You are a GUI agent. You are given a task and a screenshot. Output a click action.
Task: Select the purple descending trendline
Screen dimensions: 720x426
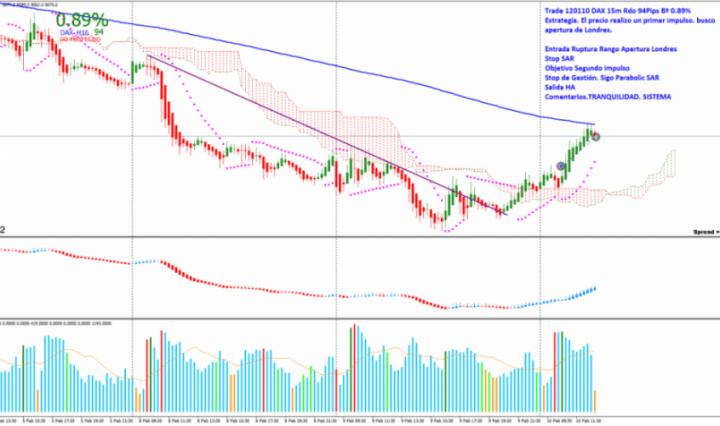[x=300, y=119]
